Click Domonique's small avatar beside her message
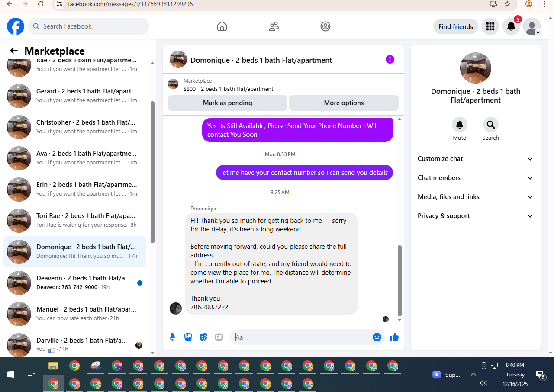The height and width of the screenshot is (392, 554). [176, 308]
